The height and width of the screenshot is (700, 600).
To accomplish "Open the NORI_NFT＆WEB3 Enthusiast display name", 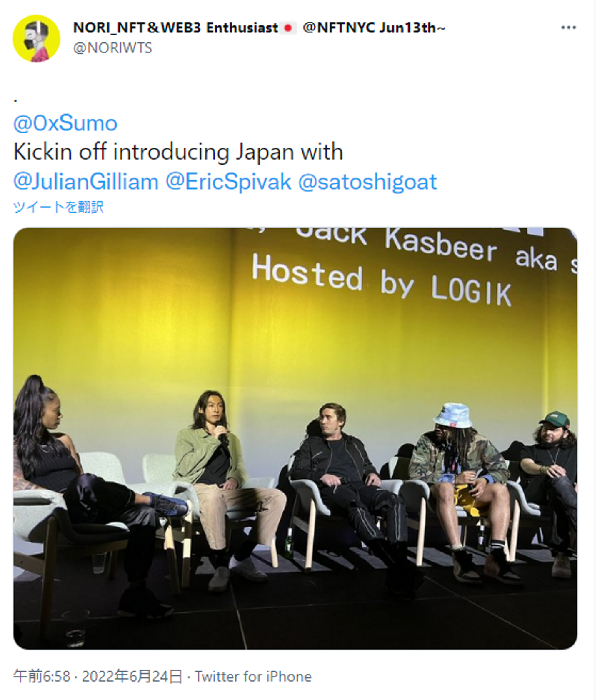I will [x=175, y=28].
